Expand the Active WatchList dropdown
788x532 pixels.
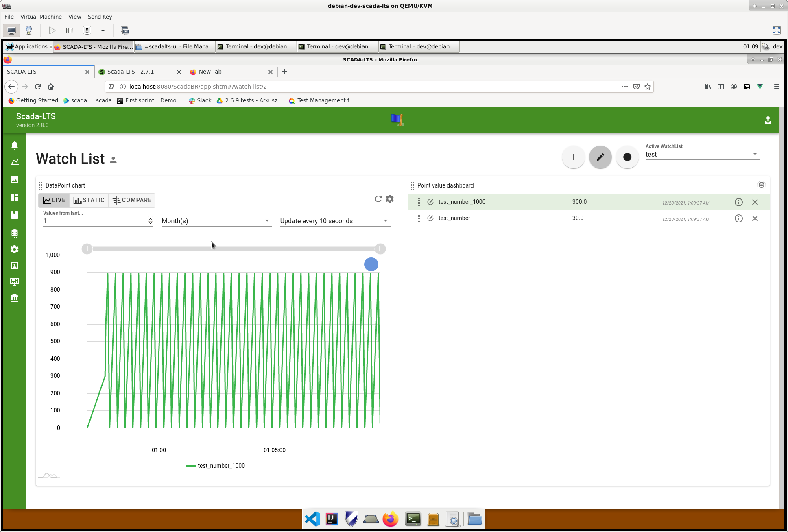tap(702, 154)
